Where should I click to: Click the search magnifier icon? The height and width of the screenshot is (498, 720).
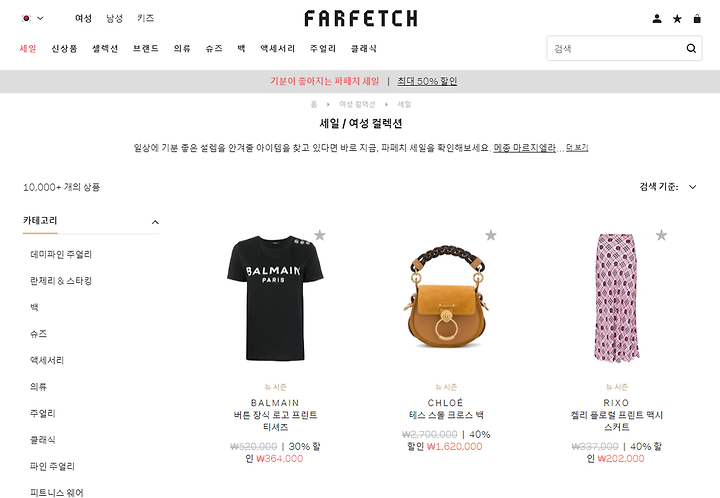(x=691, y=48)
